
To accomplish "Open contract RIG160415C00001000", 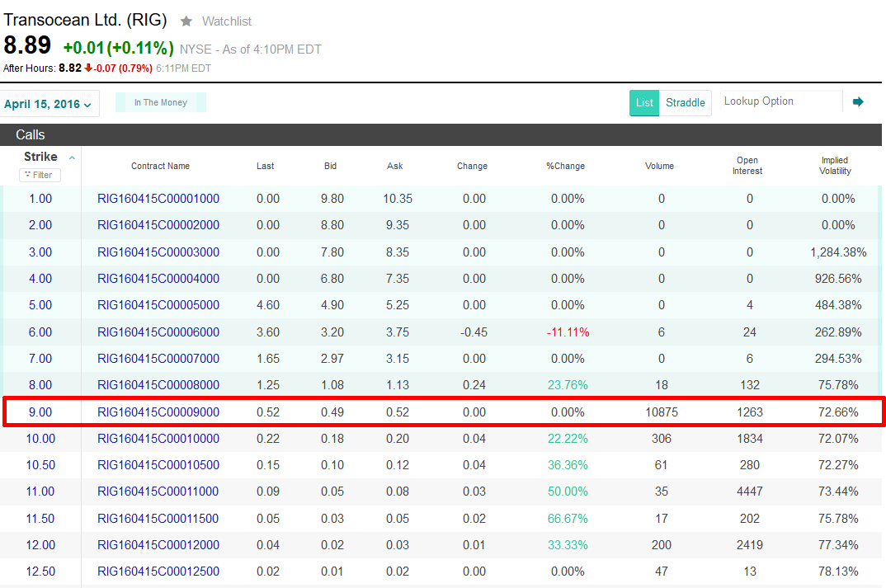I will [x=158, y=199].
